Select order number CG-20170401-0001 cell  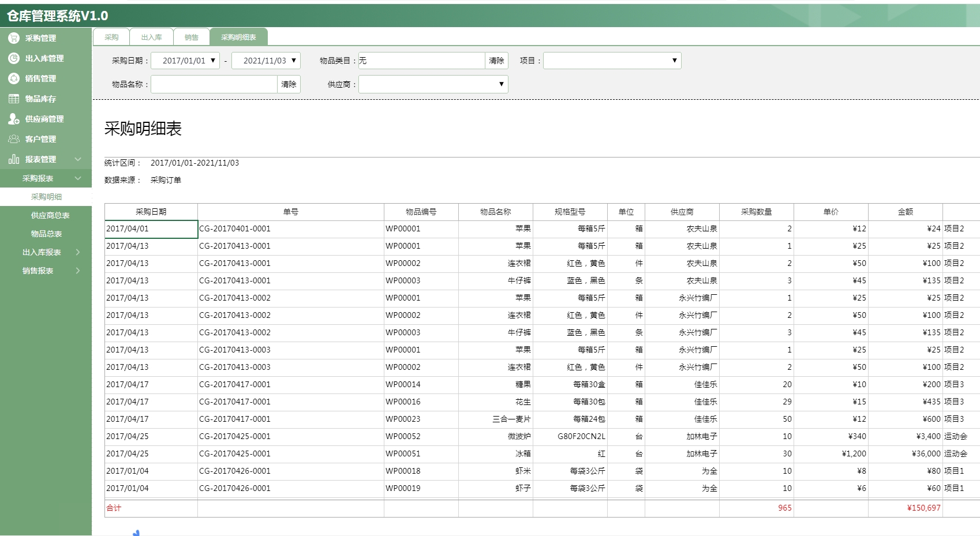(291, 229)
